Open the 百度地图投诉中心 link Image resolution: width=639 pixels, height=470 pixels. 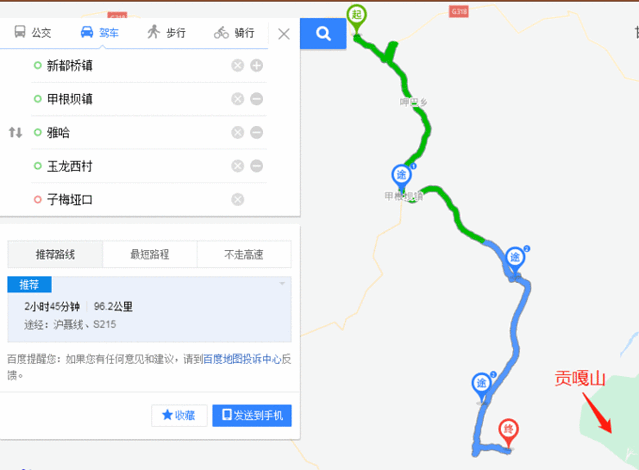point(242,359)
